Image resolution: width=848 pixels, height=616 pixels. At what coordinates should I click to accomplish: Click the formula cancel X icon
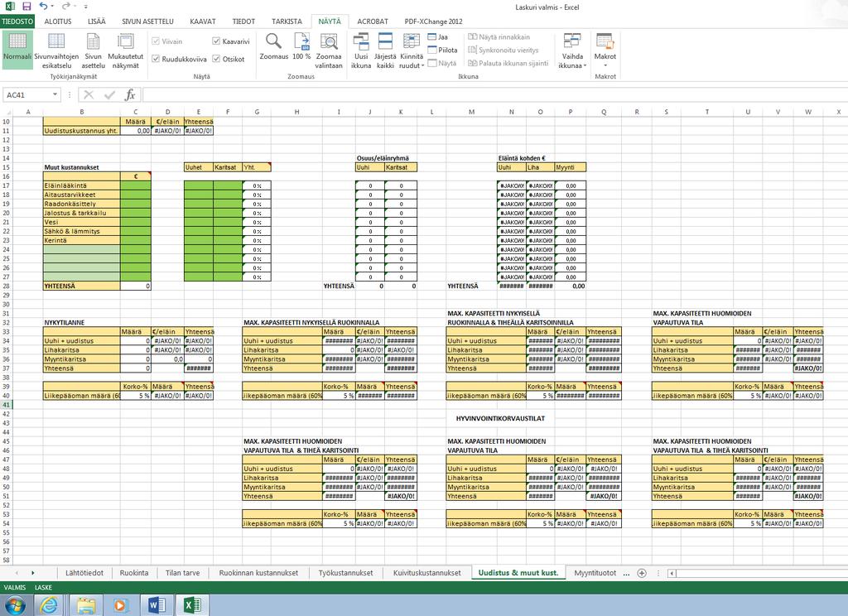tap(89, 94)
